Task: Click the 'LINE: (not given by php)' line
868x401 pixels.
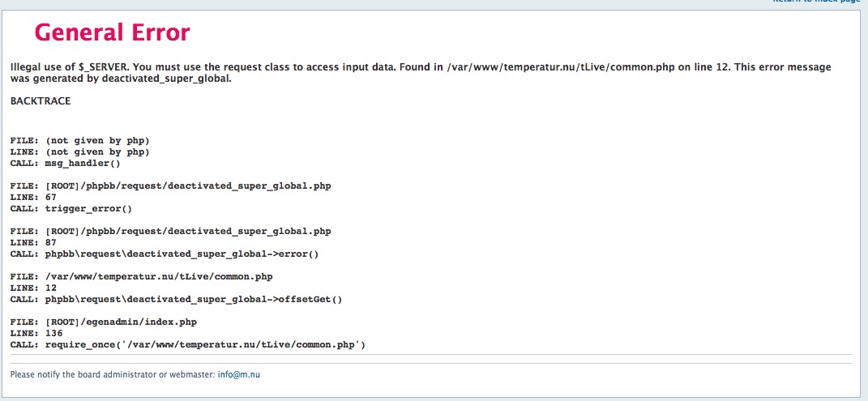Action: [79, 151]
